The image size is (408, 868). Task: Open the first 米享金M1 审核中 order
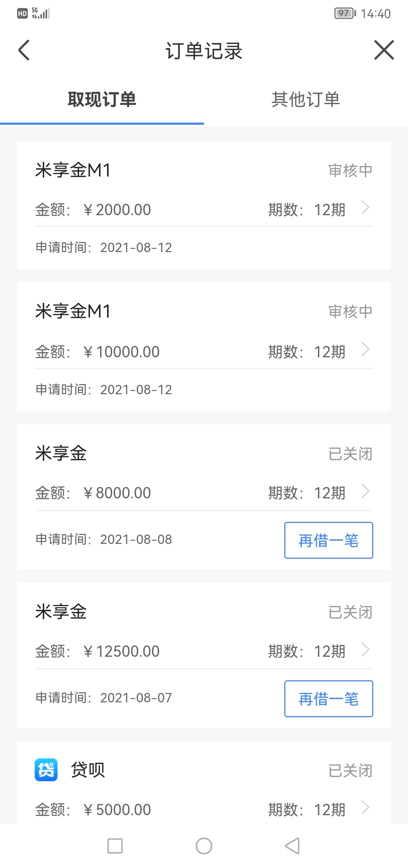(x=204, y=205)
